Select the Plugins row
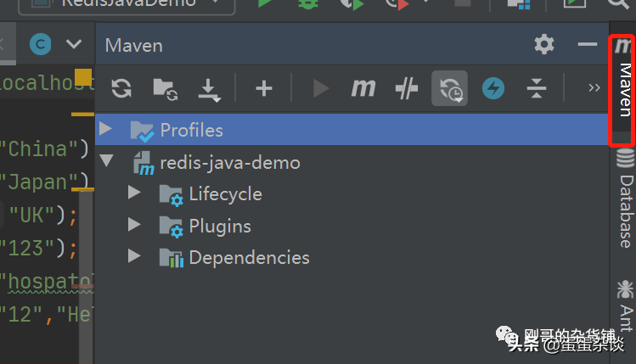636x364 pixels. [x=352, y=226]
